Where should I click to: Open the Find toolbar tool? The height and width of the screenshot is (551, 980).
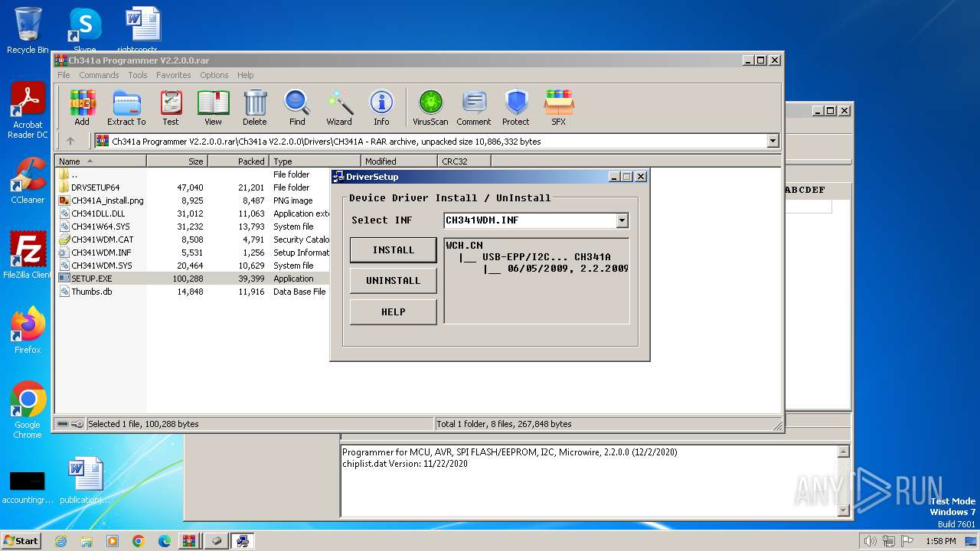(x=297, y=107)
